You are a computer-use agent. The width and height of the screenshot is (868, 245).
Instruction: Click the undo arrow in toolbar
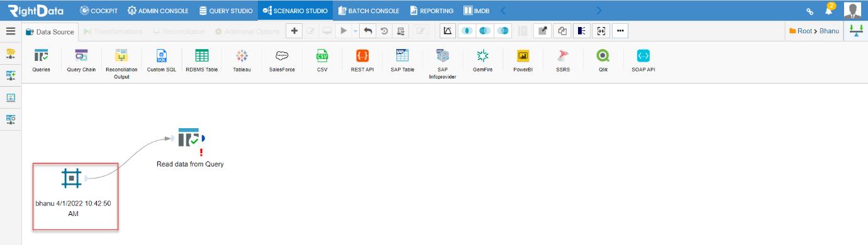pos(367,31)
